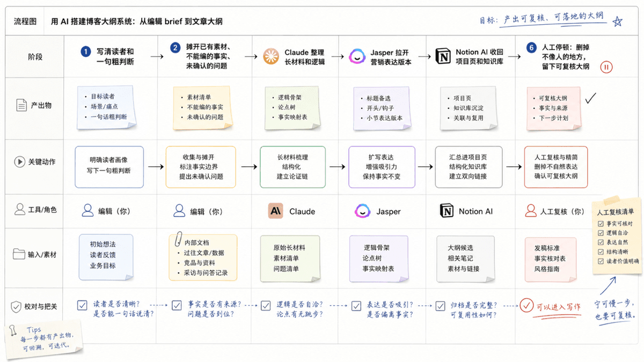The height and width of the screenshot is (362, 644).
Task: Click the text 可以进入写作
Action: pyautogui.click(x=558, y=307)
